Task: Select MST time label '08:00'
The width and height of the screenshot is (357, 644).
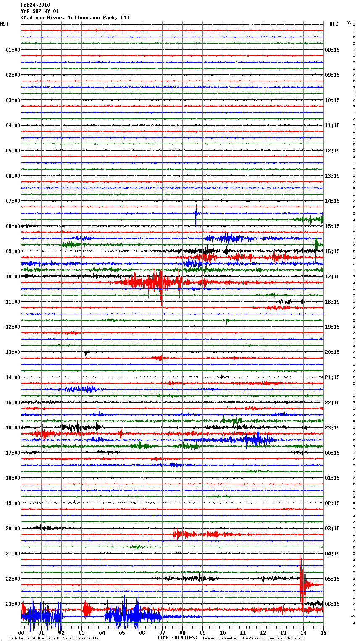Action: click(13, 226)
